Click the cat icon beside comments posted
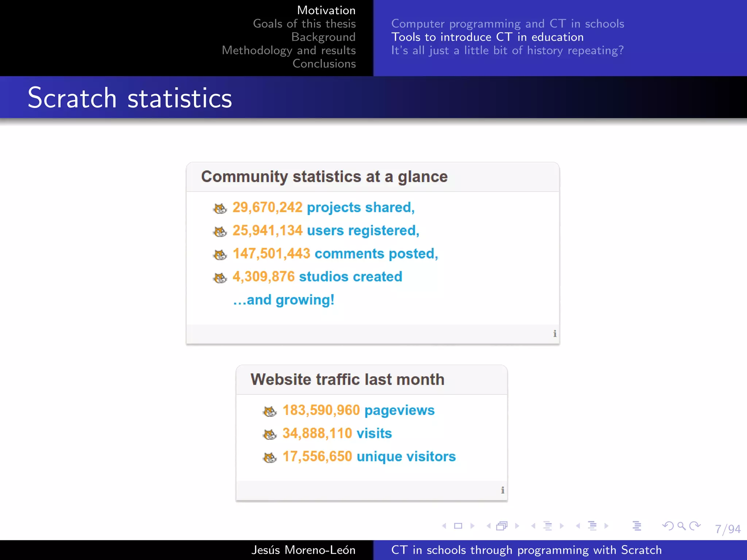Screen dimensions: 747x560 (x=220, y=254)
